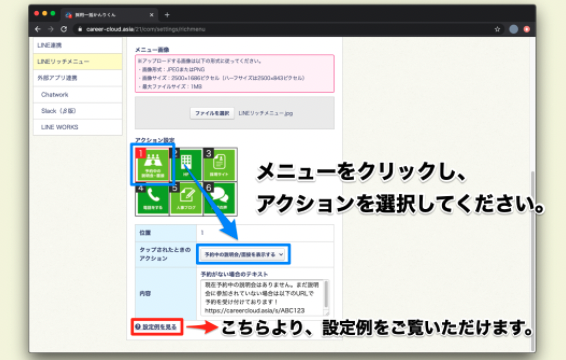The image size is (566, 360).
Task: Select rich menu tile 5 with pencil icon
Action: coord(186,199)
